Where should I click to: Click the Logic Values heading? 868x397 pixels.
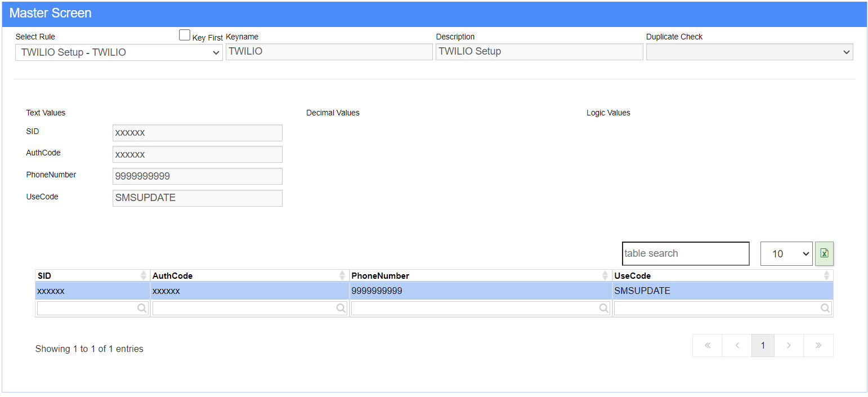[x=609, y=113]
